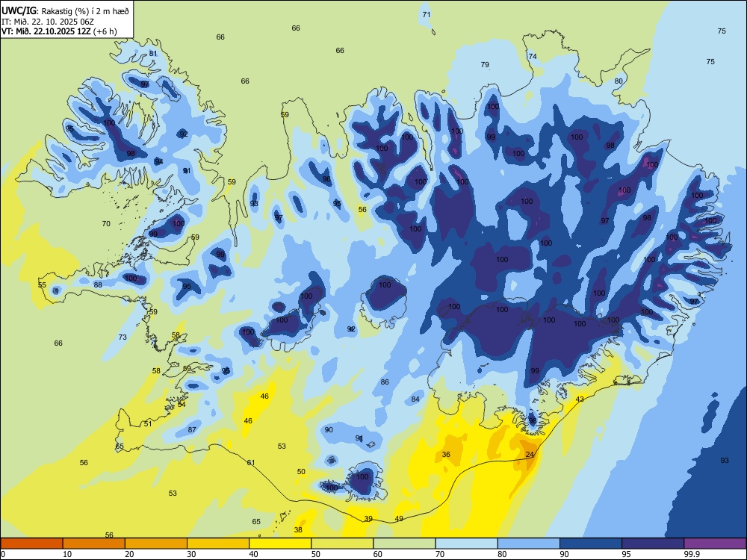Viewport: 747px width, 560px height.
Task: Click the 'VT: Mið. 22.10.2025 12Z (+6 h)' line
Action: [59, 31]
